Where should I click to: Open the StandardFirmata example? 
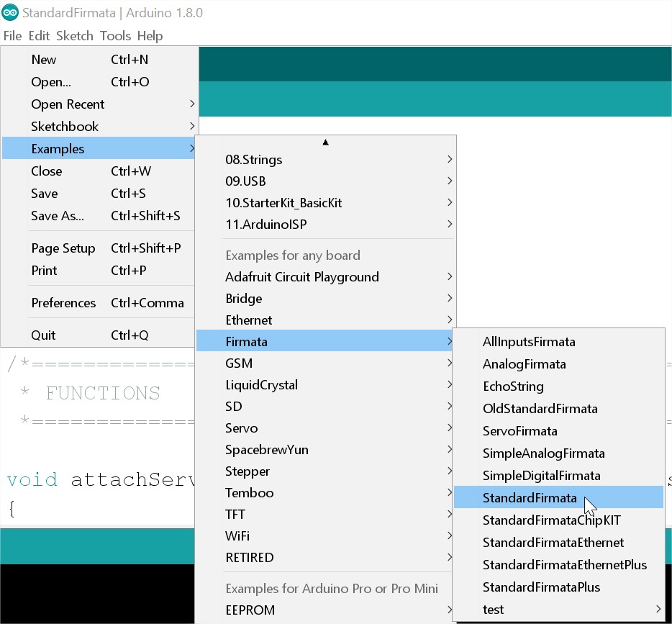coord(559,498)
